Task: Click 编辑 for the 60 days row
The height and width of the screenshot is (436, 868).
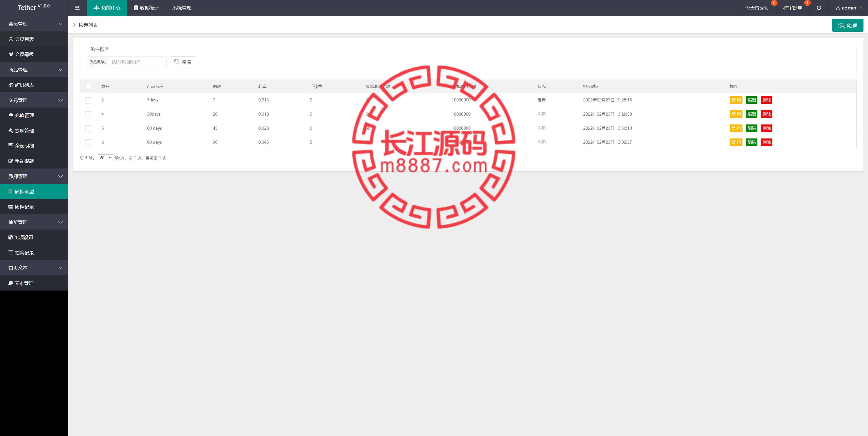Action: tap(751, 128)
